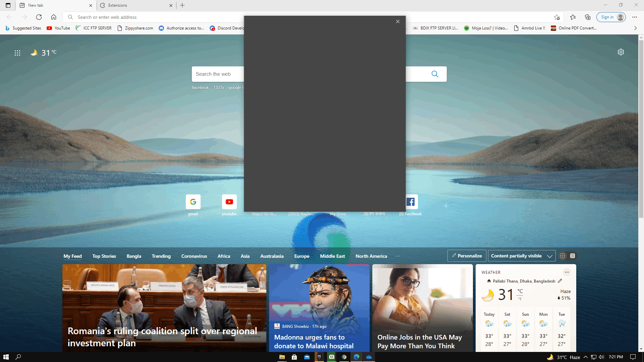The height and width of the screenshot is (362, 644).
Task: Add a new quick link site
Action: pos(446,206)
